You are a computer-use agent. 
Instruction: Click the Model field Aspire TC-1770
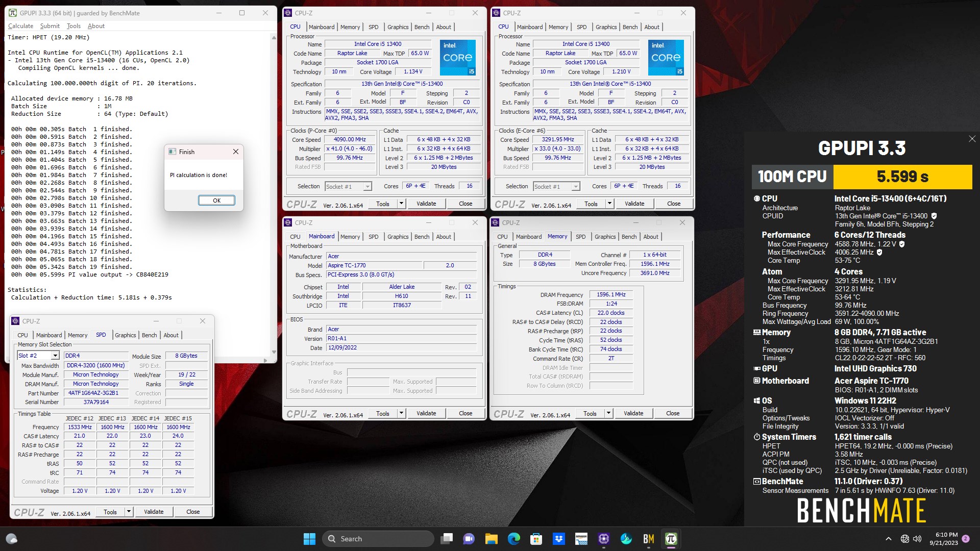tap(374, 265)
